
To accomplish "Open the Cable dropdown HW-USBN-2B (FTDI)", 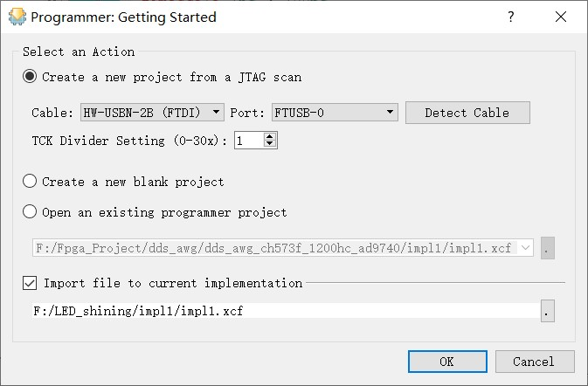I will click(x=152, y=113).
